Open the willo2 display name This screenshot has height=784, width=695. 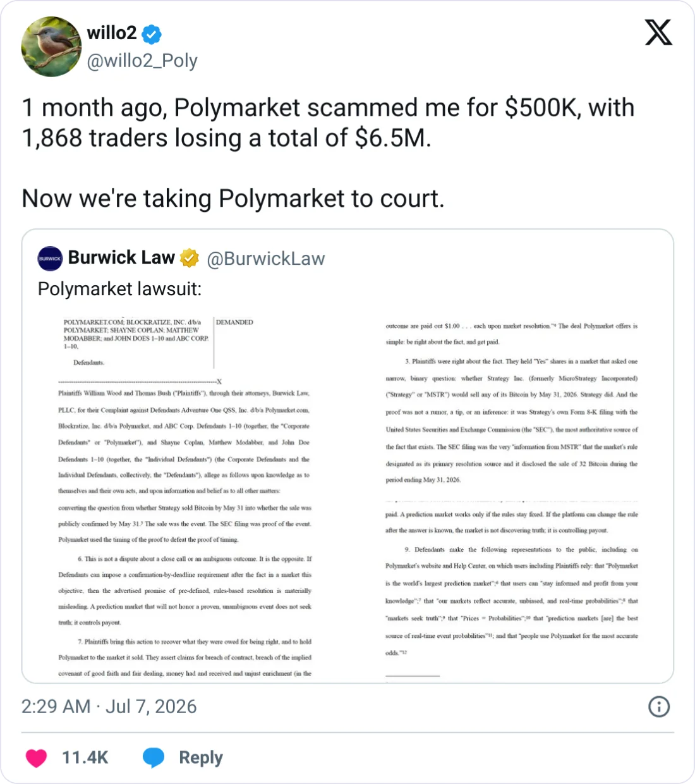112,33
